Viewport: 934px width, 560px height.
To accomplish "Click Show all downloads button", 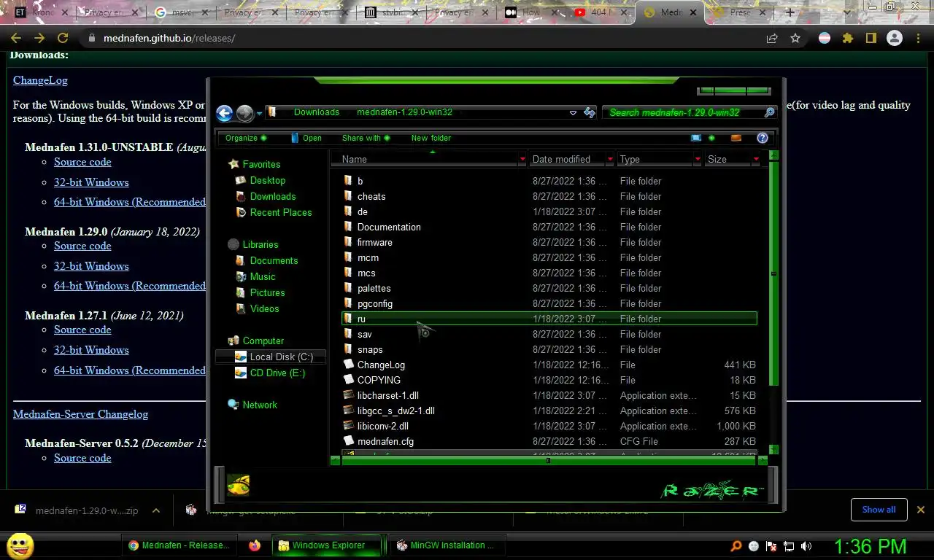I will pos(879,510).
